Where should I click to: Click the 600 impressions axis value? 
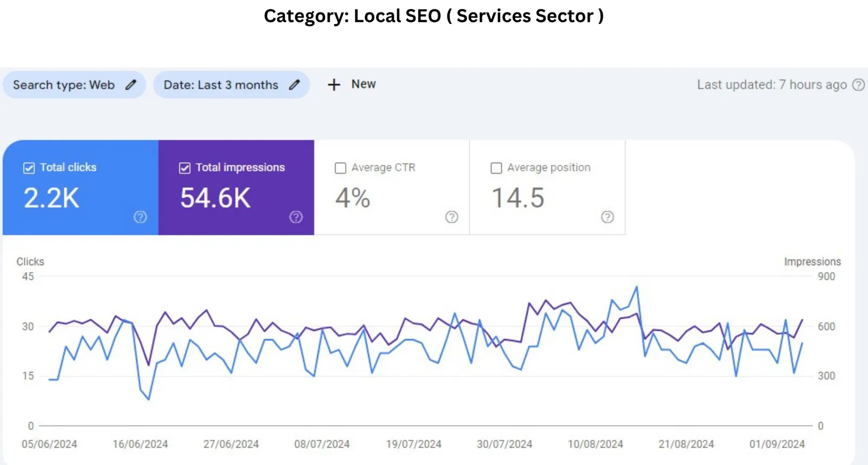[x=827, y=326]
